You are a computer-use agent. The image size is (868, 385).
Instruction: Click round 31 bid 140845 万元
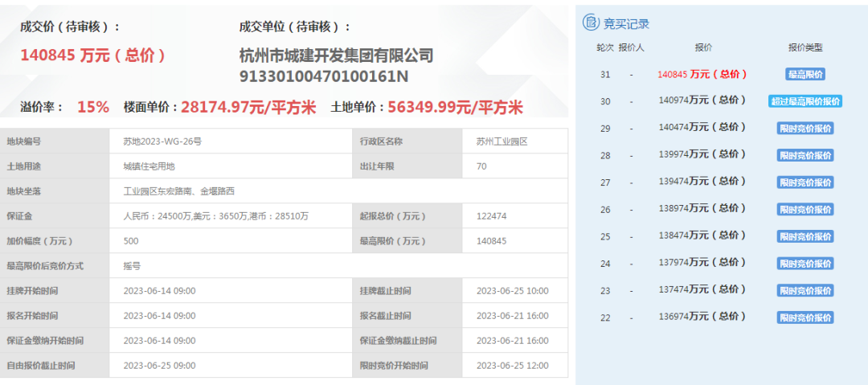tap(702, 74)
